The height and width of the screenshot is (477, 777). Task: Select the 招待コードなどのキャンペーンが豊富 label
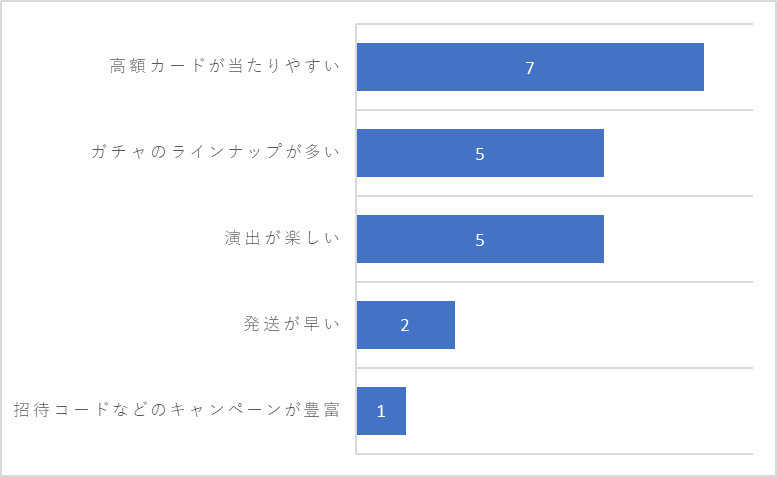tap(176, 410)
